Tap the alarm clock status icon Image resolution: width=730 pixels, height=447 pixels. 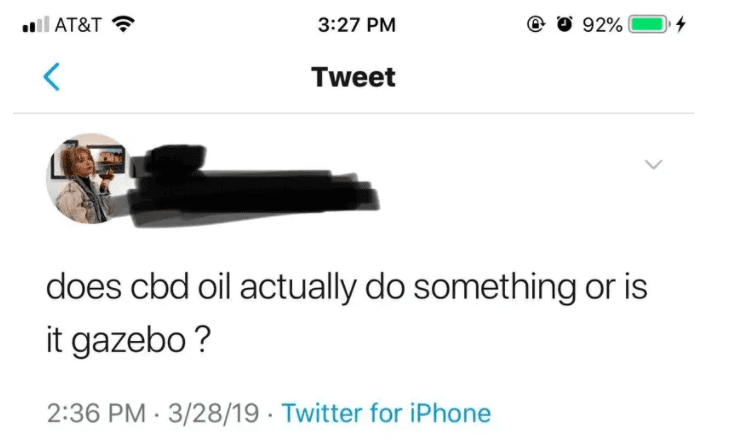(564, 24)
